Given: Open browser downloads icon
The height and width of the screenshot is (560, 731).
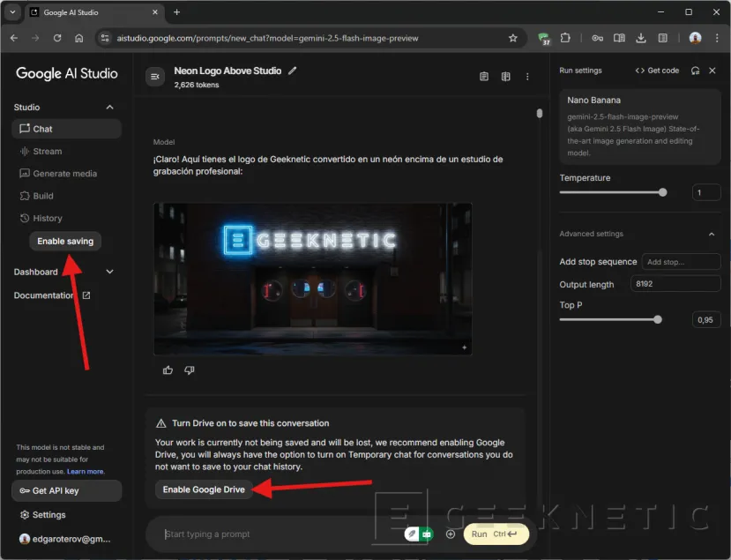Looking at the screenshot, I should (x=641, y=38).
